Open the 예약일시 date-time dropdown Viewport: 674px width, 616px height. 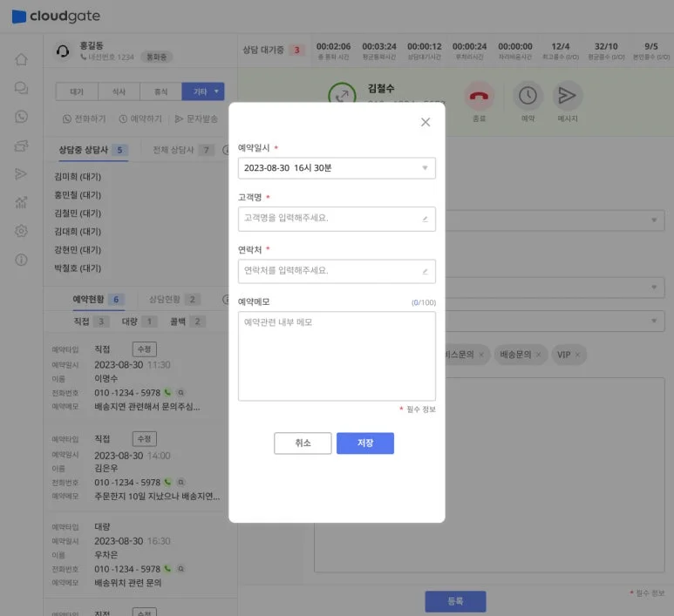pos(337,168)
